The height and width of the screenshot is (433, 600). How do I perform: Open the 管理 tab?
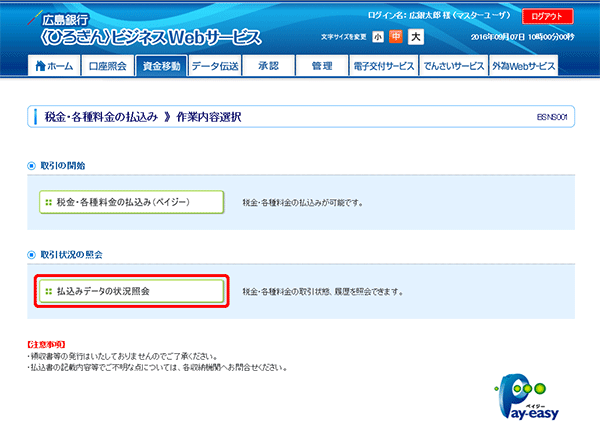coord(322,66)
